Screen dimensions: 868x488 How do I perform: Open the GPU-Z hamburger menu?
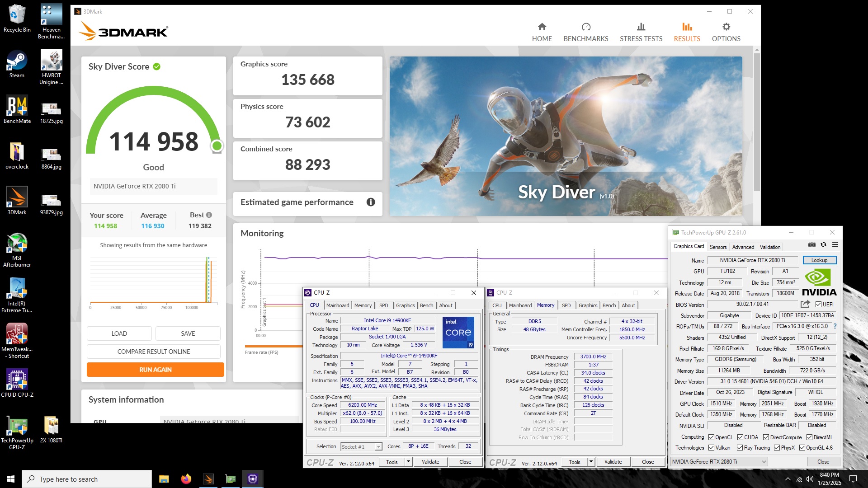point(835,244)
